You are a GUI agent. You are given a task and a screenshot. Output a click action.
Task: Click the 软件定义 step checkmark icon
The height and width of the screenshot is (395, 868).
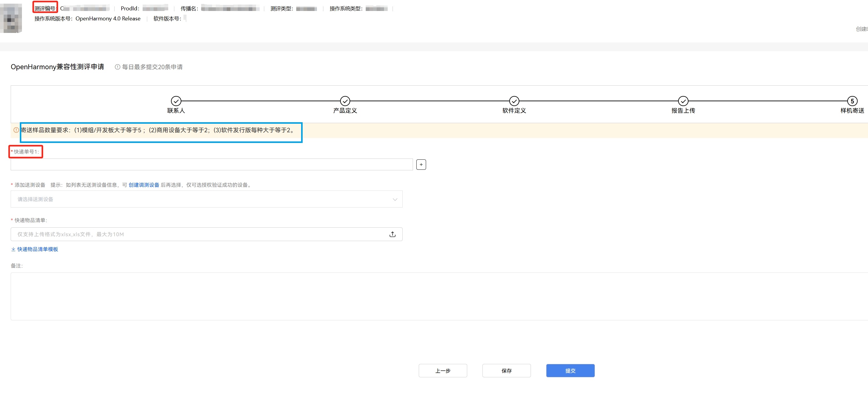click(x=514, y=101)
